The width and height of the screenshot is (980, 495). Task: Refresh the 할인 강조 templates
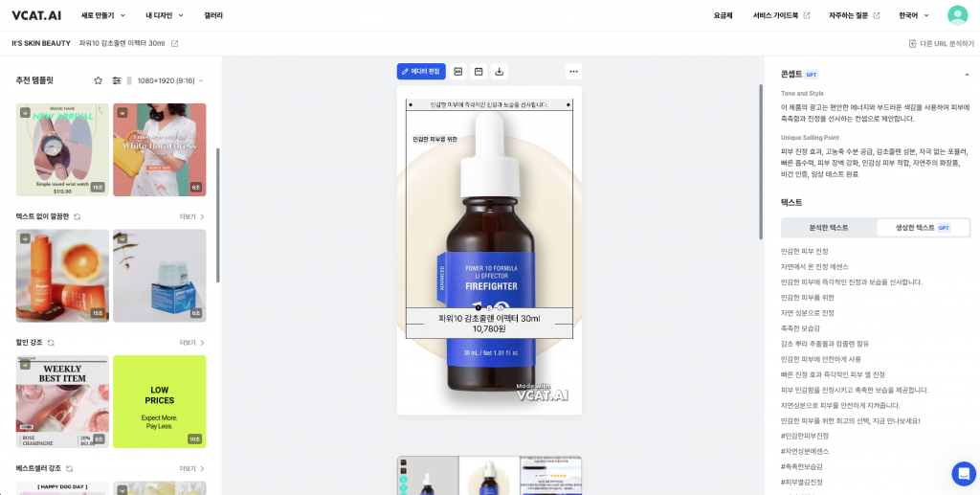(52, 343)
